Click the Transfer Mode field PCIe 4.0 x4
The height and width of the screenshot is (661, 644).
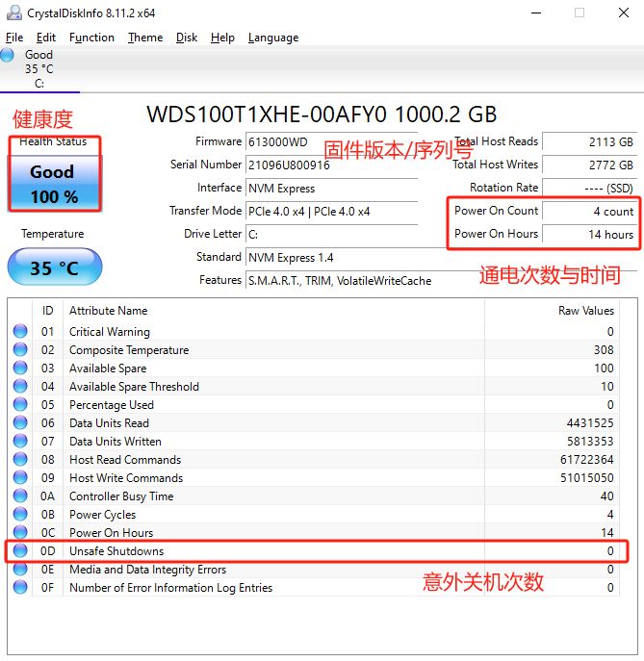click(x=331, y=212)
